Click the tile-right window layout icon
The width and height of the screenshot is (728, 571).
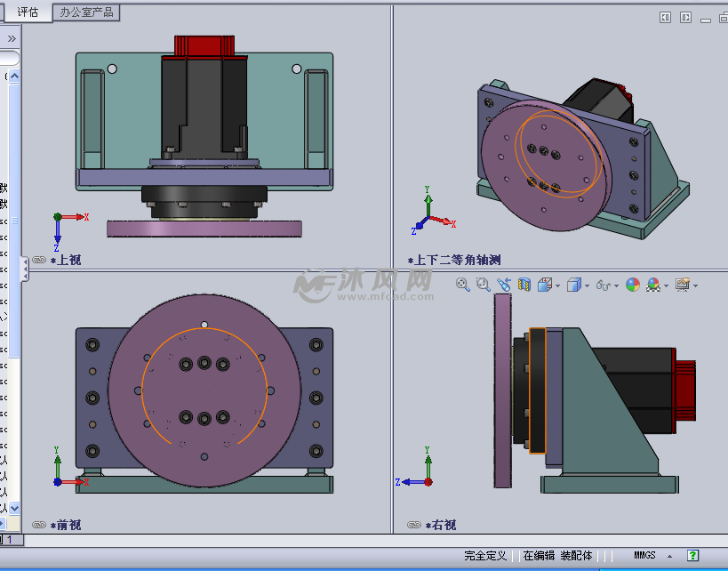coord(685,18)
